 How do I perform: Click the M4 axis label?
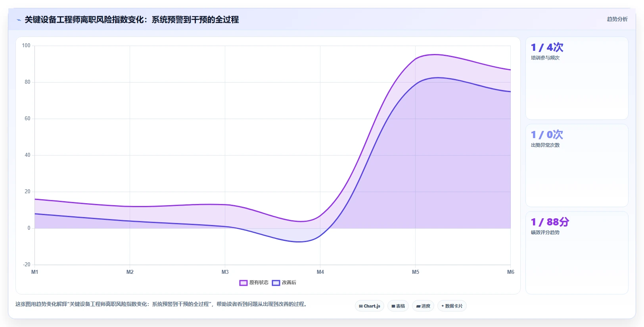(320, 272)
